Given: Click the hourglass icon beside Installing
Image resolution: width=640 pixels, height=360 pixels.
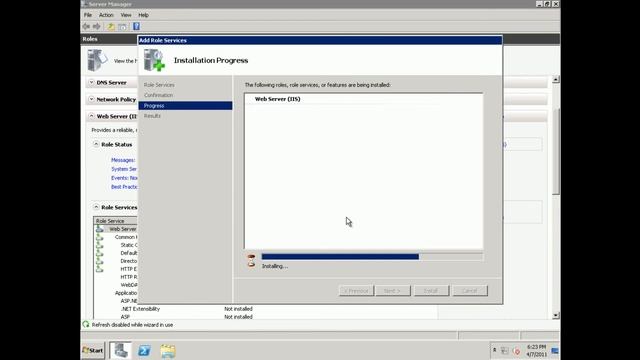Looking at the screenshot, I should click(251, 260).
